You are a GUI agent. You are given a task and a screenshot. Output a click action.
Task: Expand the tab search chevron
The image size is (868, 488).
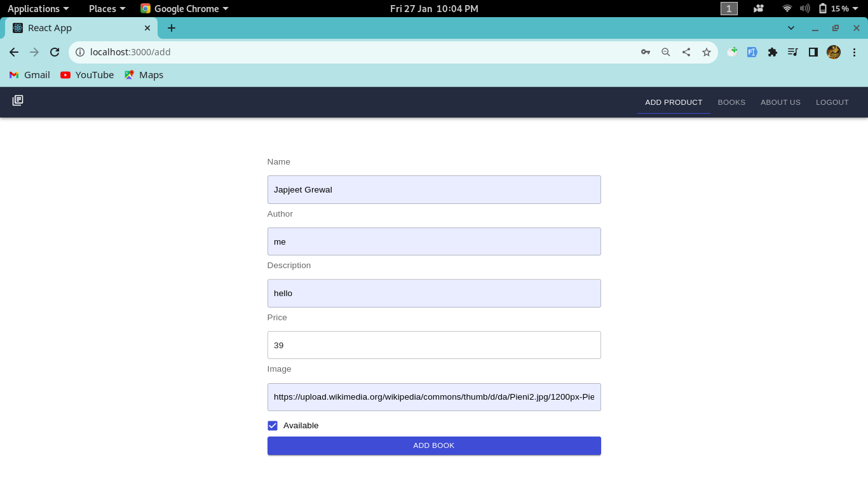pos(791,28)
